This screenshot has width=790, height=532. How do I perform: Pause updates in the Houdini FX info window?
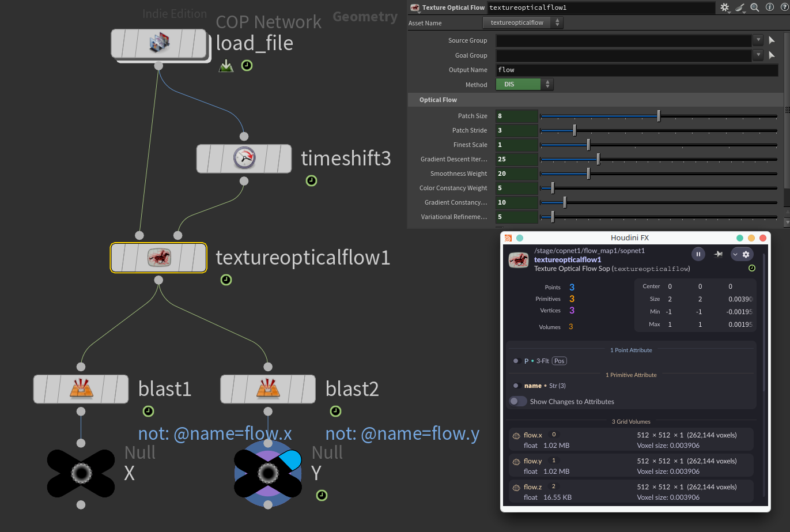[698, 254]
